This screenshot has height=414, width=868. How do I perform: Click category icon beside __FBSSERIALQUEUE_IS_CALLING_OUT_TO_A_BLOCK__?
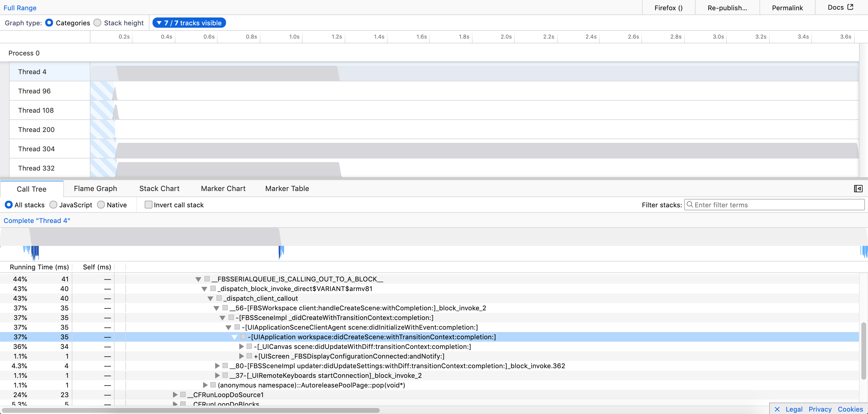point(207,279)
